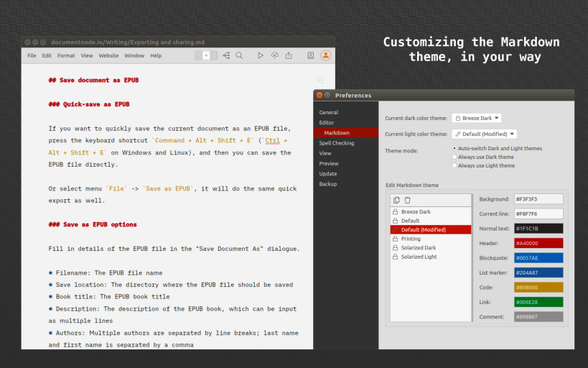Image resolution: width=588 pixels, height=368 pixels.
Task: Select Auto-switch Dark and Light themes
Action: [x=454, y=148]
